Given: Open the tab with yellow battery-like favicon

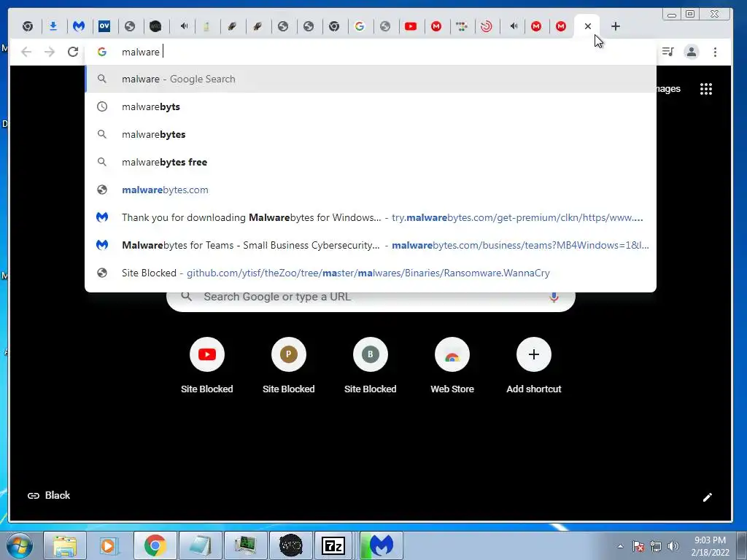Looking at the screenshot, I should [x=206, y=26].
